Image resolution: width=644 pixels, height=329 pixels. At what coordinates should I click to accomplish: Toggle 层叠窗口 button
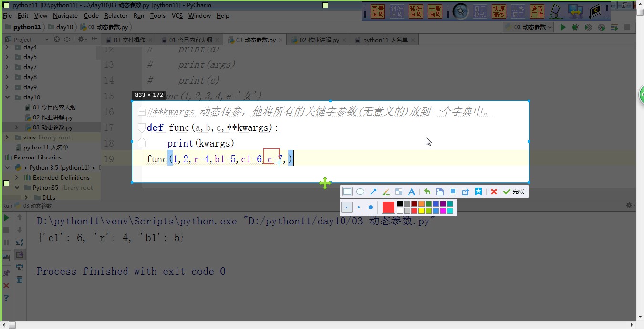pyautogui.click(x=518, y=11)
